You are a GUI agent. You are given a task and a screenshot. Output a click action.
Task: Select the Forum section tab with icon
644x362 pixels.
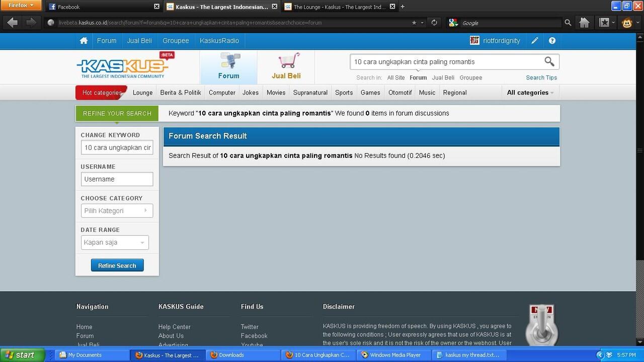[x=228, y=67]
